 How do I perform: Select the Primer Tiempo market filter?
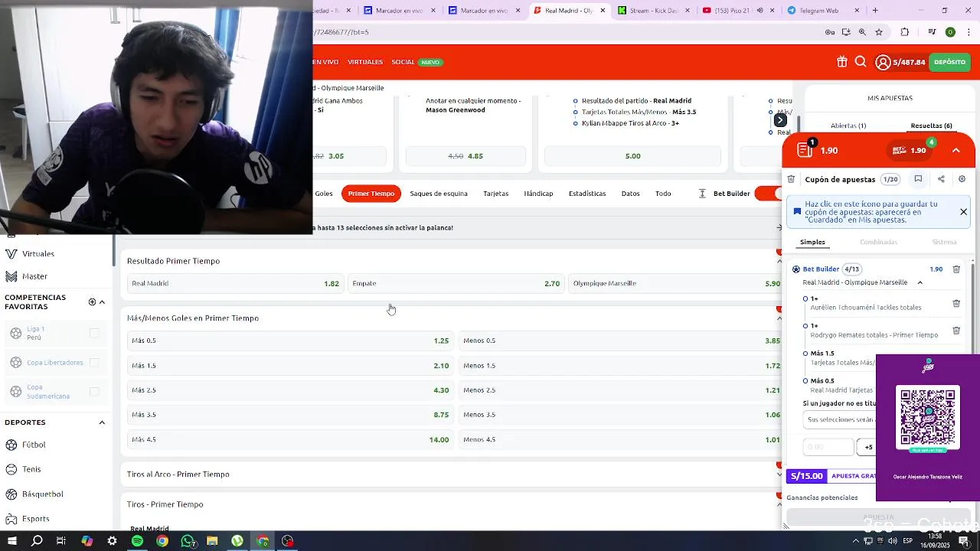coord(371,194)
